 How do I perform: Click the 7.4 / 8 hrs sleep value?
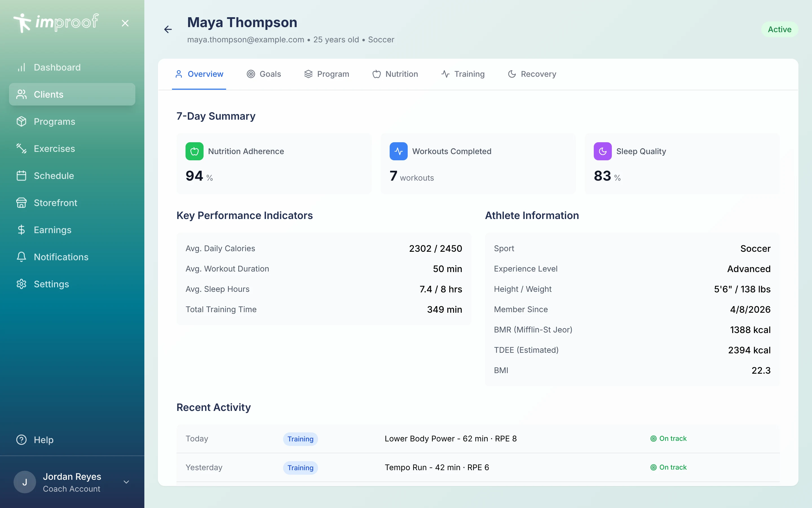tap(441, 289)
